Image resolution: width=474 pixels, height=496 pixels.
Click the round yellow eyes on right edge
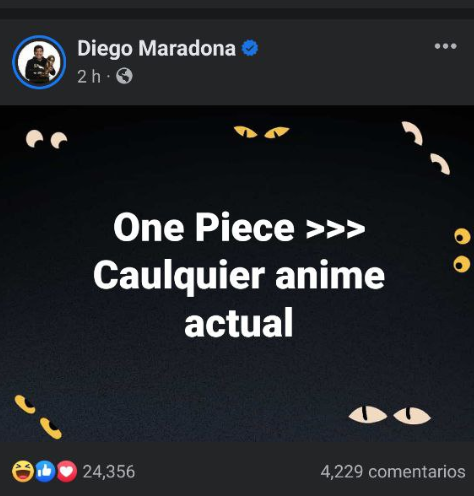click(462, 250)
